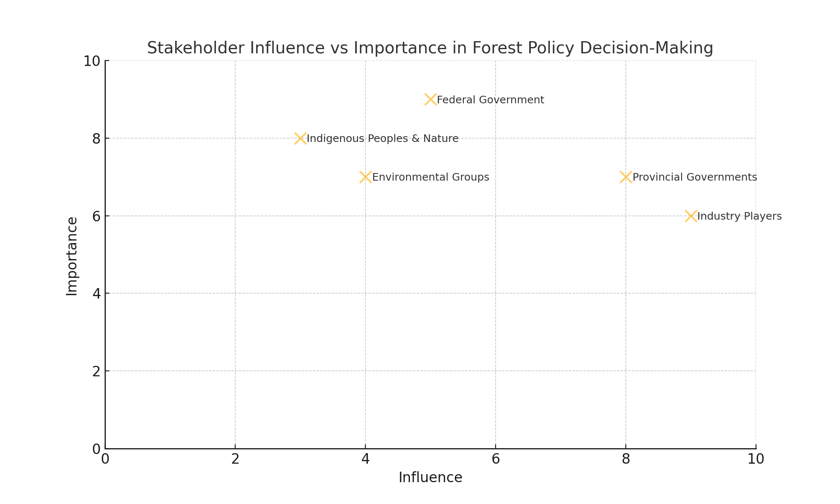Viewport: 840px width, 504px height.
Task: Click the 4 tick on y-axis
Action: (96, 294)
